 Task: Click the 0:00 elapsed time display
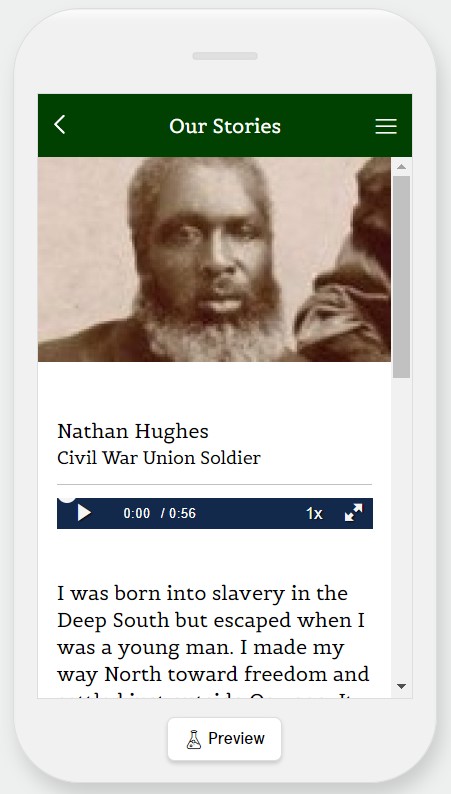137,513
